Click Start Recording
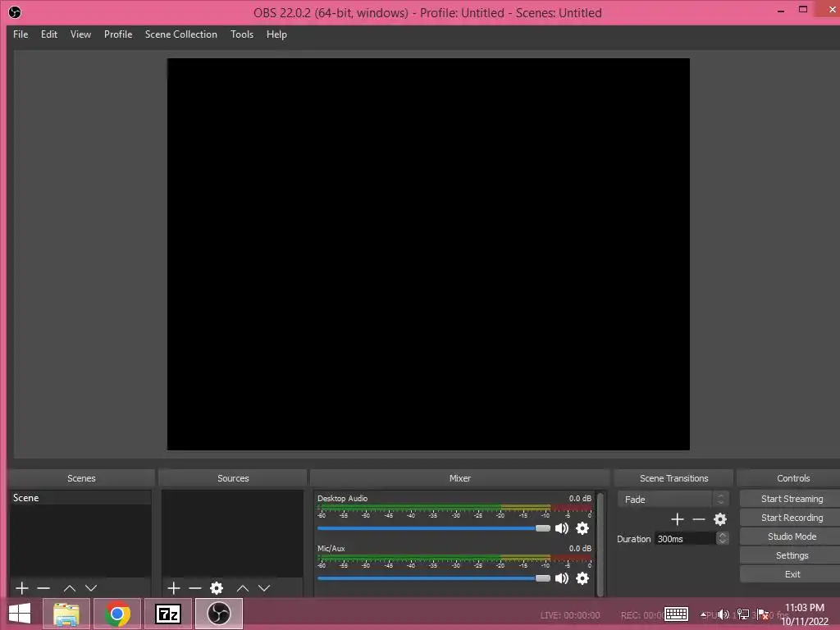The image size is (840, 630). coord(792,518)
